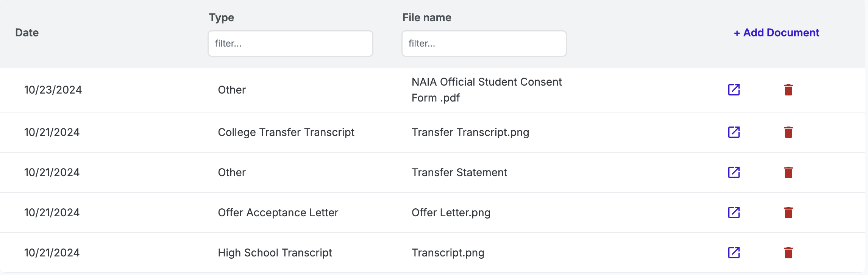Open the Transfer Transcript.png document
The height and width of the screenshot is (275, 868).
tap(734, 132)
